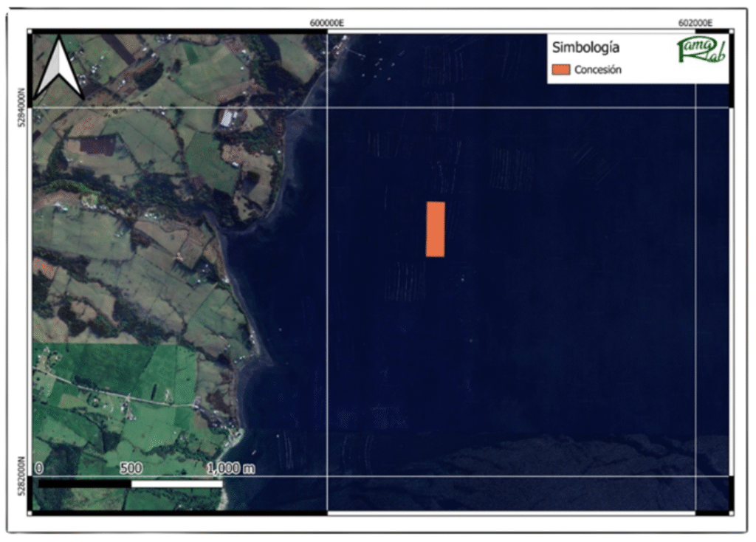Click the scale bar 500 label
This screenshot has width=756, height=542.
pyautogui.click(x=131, y=468)
